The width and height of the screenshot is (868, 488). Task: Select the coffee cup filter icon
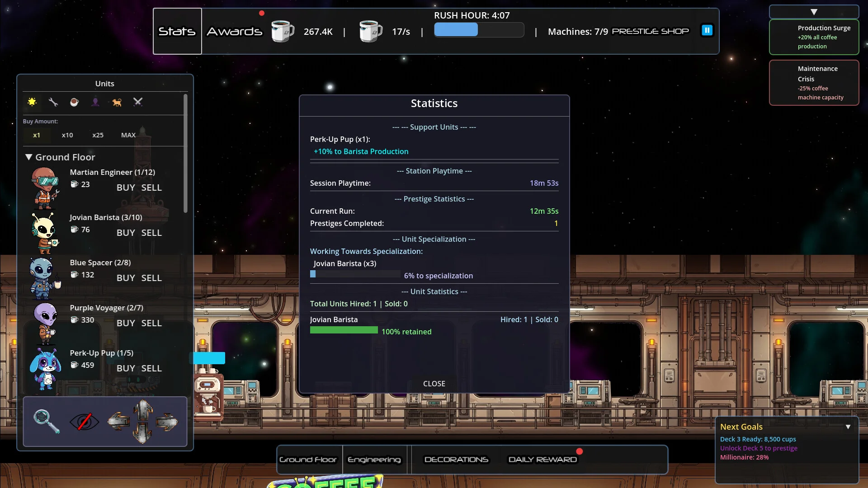tap(74, 102)
